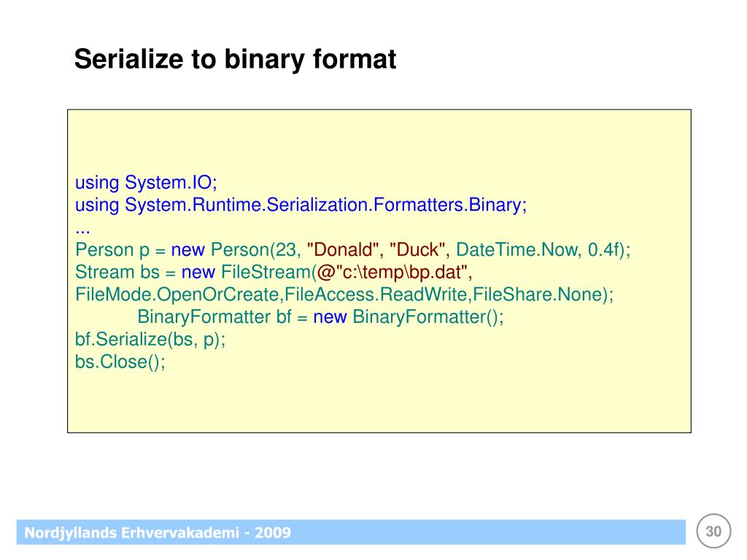
Task: Click the path string @"c:\temp\bp.dat"
Action: 391,273
